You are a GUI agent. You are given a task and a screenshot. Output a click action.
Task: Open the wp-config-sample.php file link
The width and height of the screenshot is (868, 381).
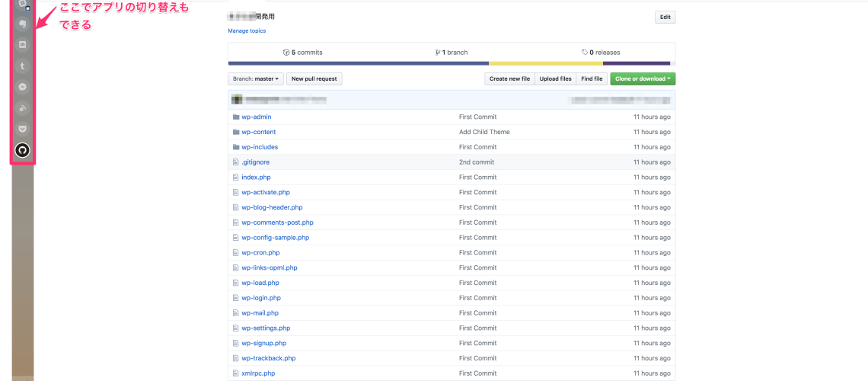point(275,238)
